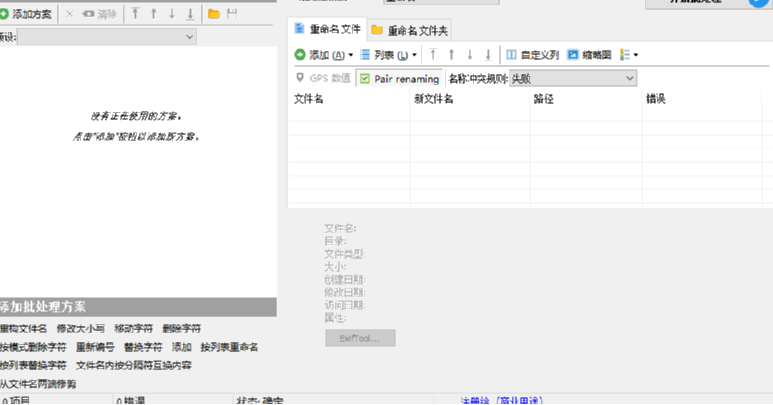Move file up one in file list toolbar
The width and height of the screenshot is (773, 405).
coord(451,55)
